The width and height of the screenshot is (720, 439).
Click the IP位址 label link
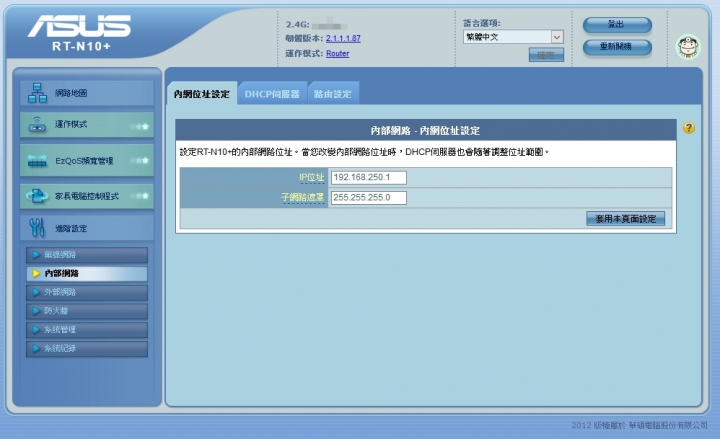click(311, 177)
